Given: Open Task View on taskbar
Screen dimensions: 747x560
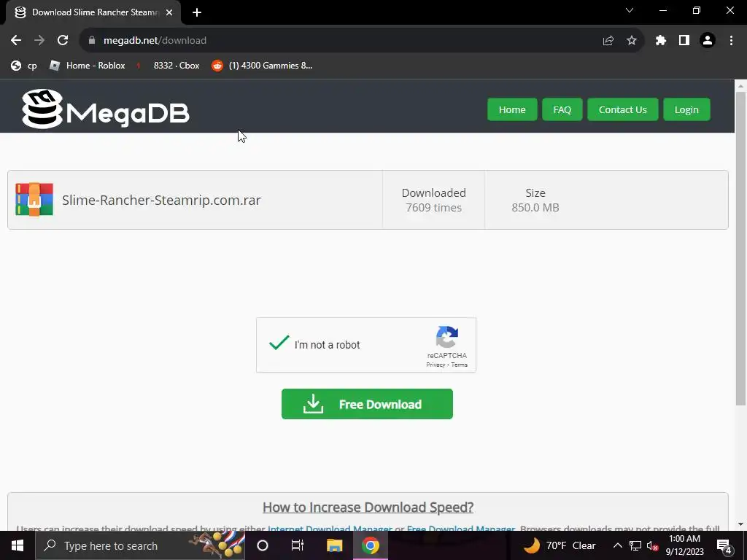Looking at the screenshot, I should coord(298,545).
